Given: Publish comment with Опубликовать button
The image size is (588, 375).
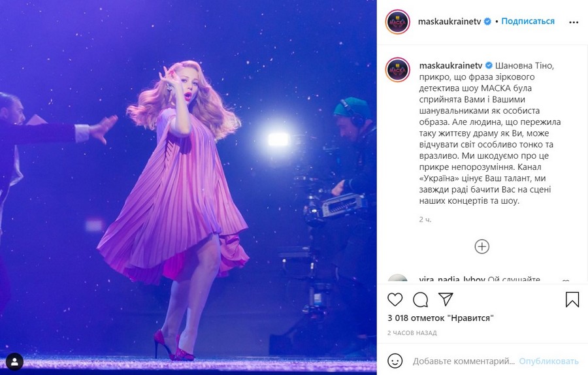Looking at the screenshot, I should pyautogui.click(x=549, y=361).
